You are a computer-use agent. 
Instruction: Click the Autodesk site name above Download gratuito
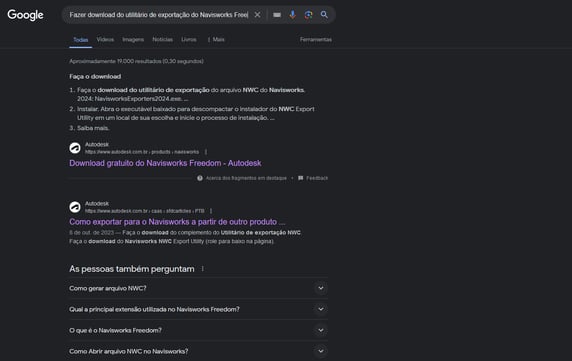97,144
